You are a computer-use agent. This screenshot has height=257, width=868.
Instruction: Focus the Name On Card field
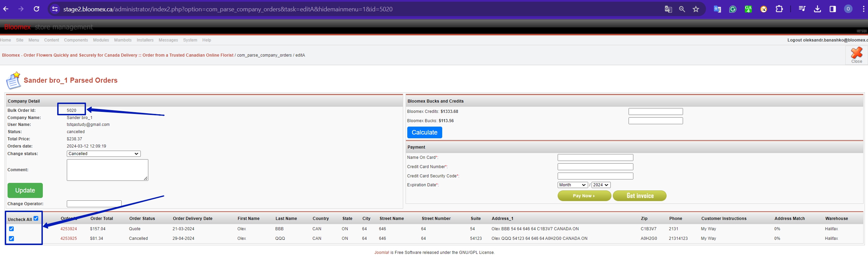pos(595,157)
